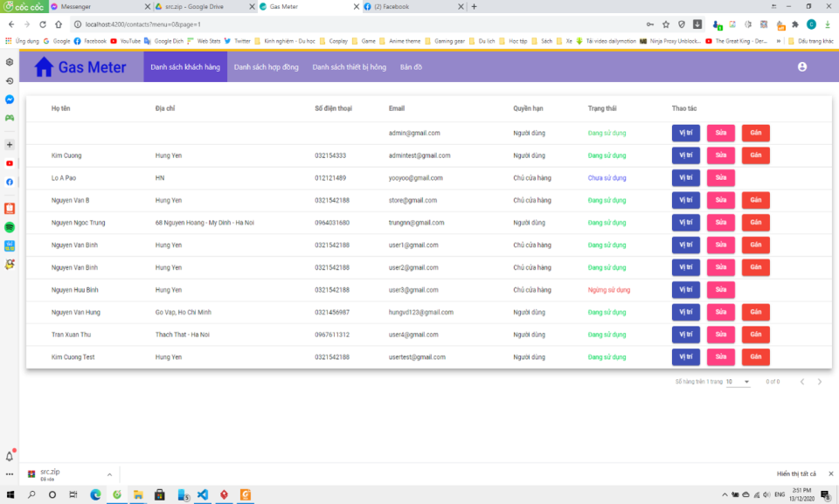Image resolution: width=839 pixels, height=504 pixels.
Task: Go to next page of table
Action: [x=819, y=382]
